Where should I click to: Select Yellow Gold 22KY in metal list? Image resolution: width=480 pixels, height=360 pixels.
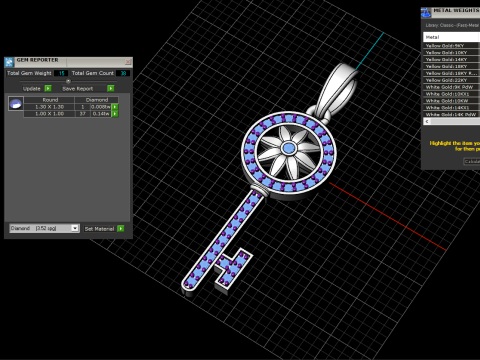(451, 80)
